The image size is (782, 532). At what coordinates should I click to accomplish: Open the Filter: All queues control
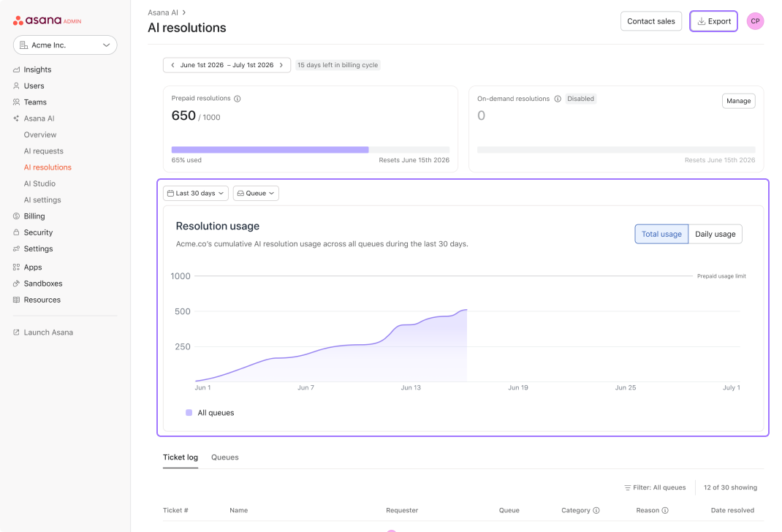(655, 487)
